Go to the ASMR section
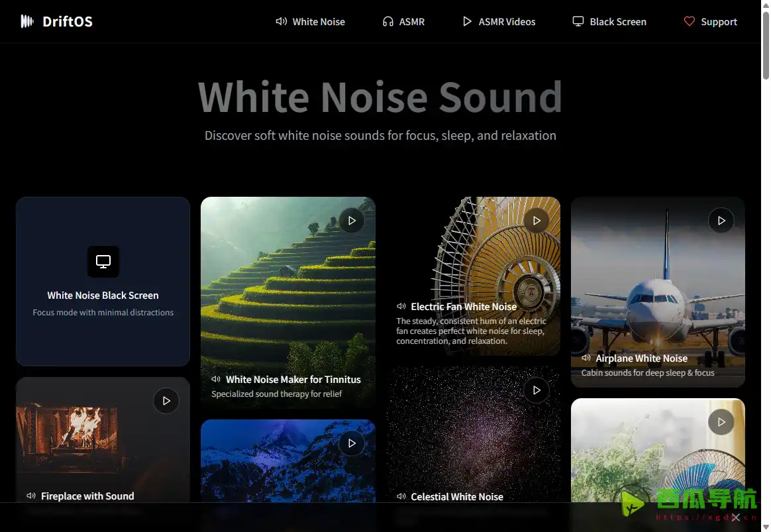Image resolution: width=771 pixels, height=532 pixels. [x=403, y=22]
